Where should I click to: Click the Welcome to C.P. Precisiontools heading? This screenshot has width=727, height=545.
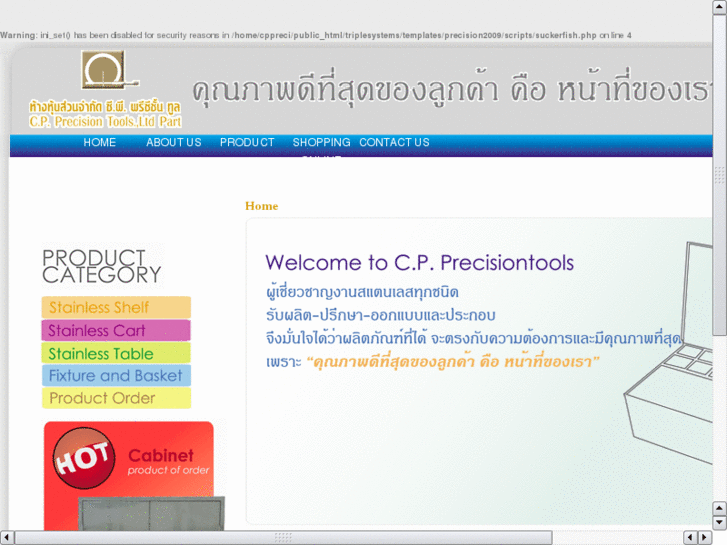pos(419,263)
